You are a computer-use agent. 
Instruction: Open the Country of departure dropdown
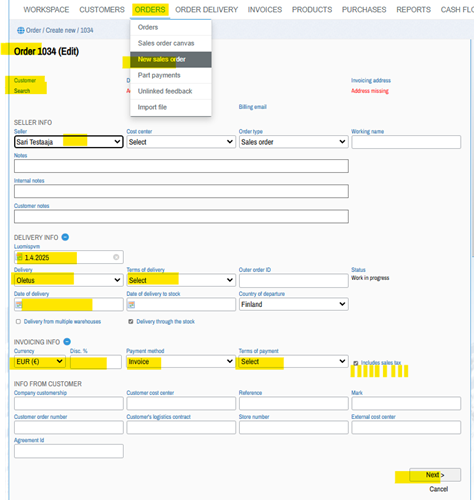[294, 304]
